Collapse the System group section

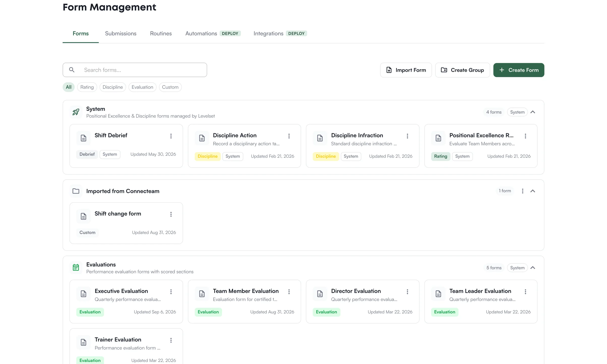(x=533, y=112)
